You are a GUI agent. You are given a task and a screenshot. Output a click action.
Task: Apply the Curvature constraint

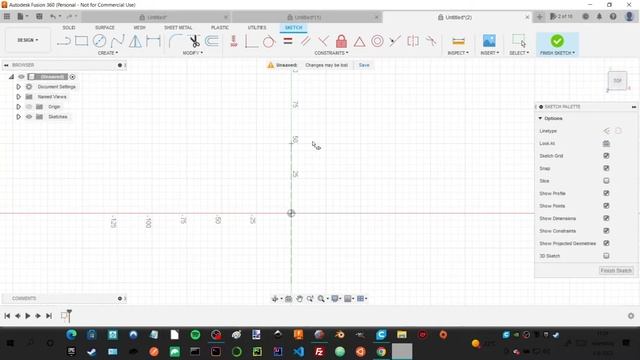click(x=431, y=41)
